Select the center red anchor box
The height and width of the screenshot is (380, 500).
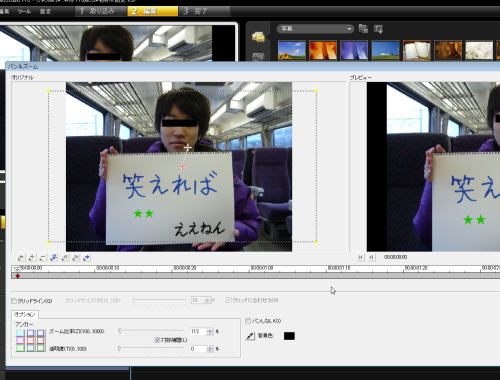point(31,340)
